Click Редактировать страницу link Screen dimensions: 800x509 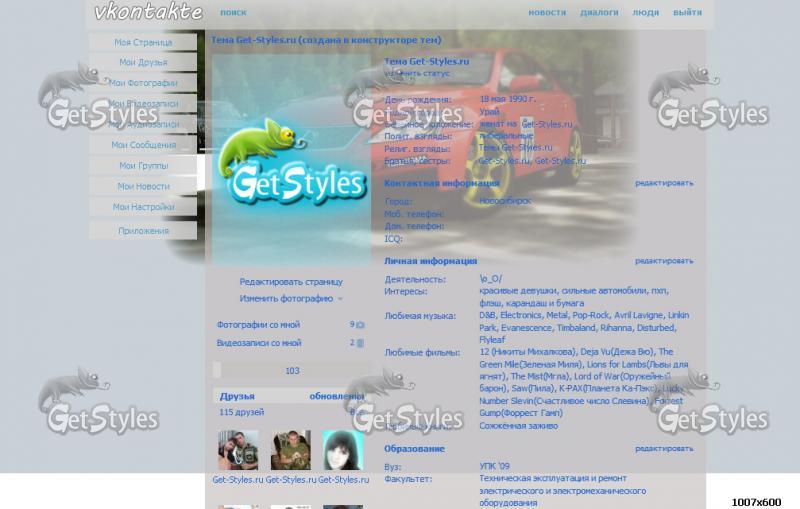point(291,282)
